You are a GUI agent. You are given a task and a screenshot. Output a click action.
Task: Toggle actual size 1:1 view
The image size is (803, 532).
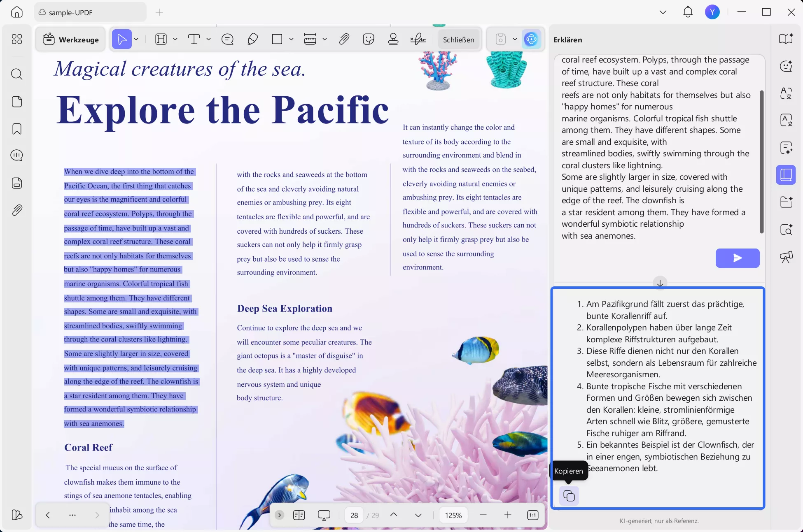[532, 515]
